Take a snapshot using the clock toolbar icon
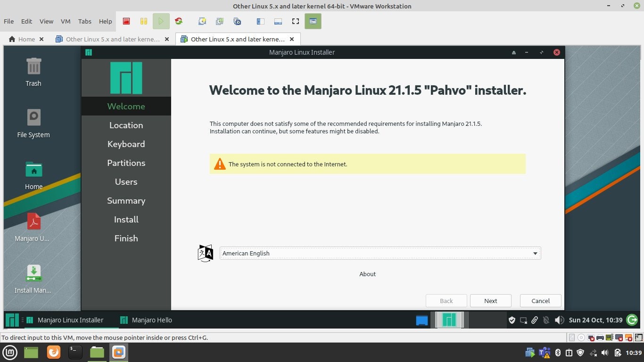 click(202, 21)
